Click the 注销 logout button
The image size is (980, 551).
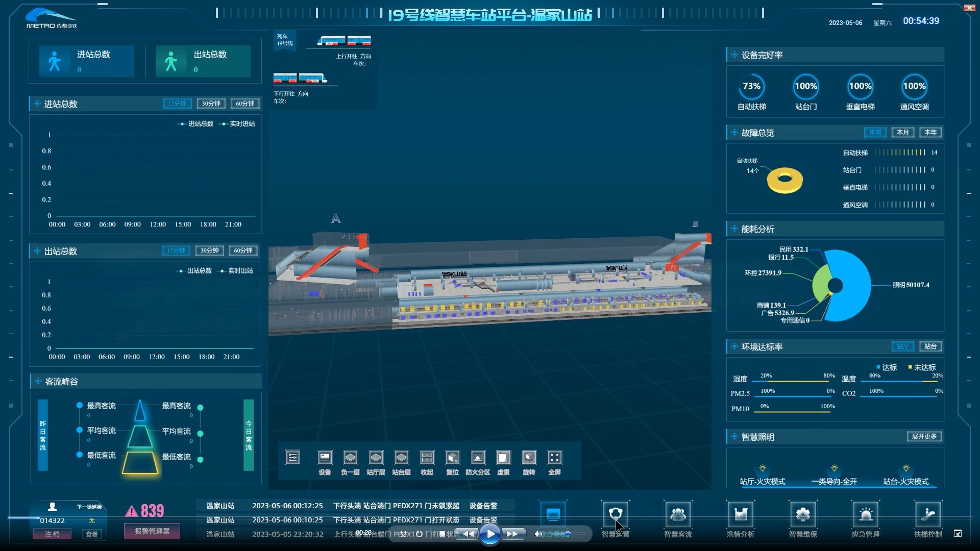point(52,534)
